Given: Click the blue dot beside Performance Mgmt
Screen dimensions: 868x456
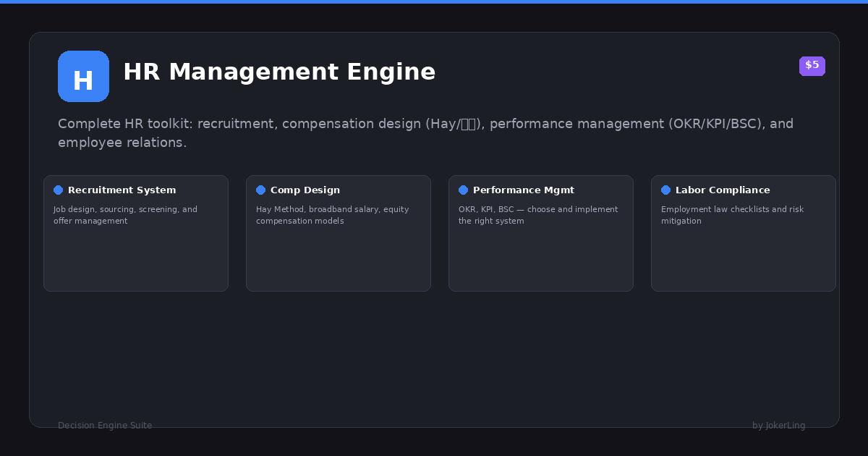Looking at the screenshot, I should click(464, 190).
